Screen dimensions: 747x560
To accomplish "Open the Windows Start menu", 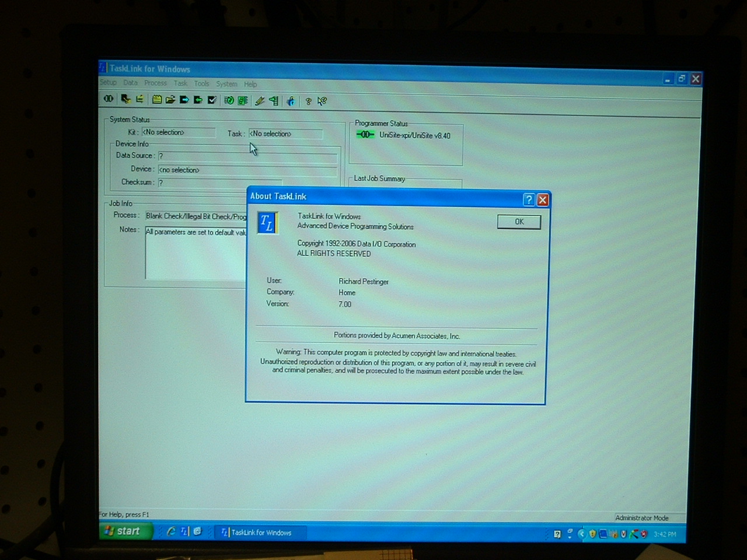I will click(x=125, y=531).
